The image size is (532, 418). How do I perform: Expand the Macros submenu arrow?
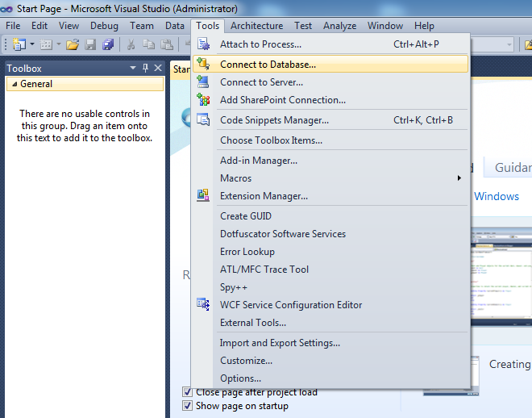click(459, 178)
